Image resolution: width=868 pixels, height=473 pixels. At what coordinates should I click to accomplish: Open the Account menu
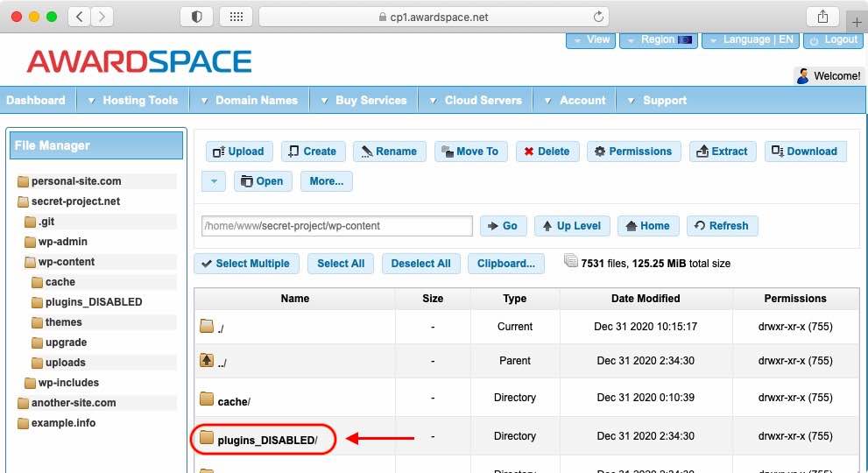[575, 100]
